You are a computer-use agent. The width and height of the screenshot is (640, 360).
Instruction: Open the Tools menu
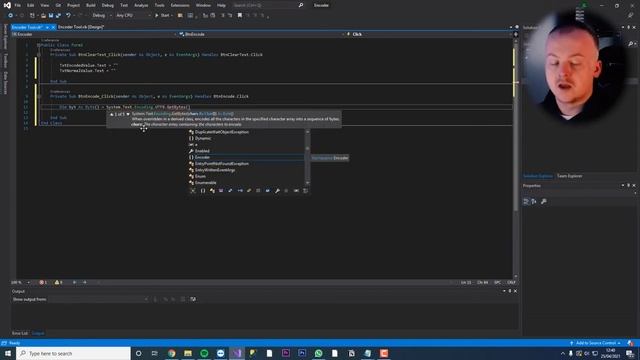pos(160,5)
